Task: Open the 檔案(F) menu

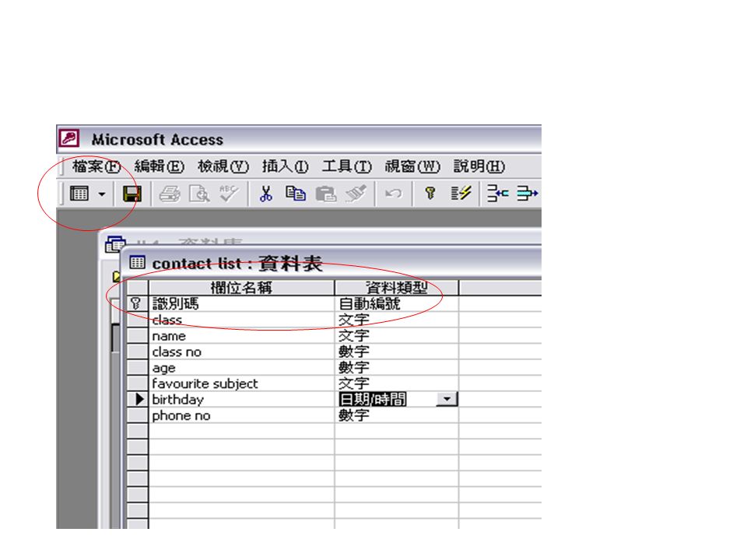Action: click(x=96, y=166)
